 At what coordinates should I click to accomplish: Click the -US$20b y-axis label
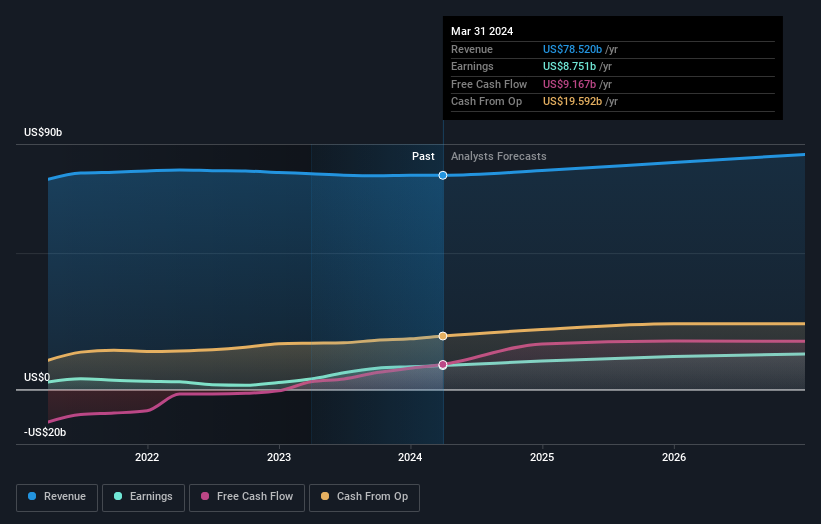45,432
